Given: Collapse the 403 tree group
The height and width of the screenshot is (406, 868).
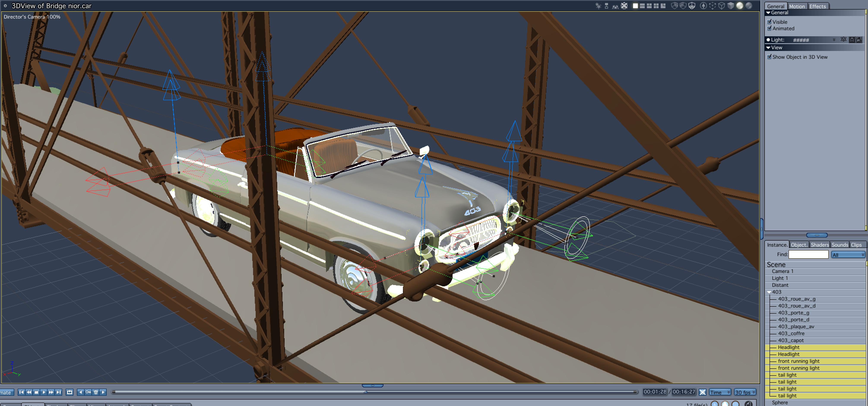Looking at the screenshot, I should [x=769, y=292].
